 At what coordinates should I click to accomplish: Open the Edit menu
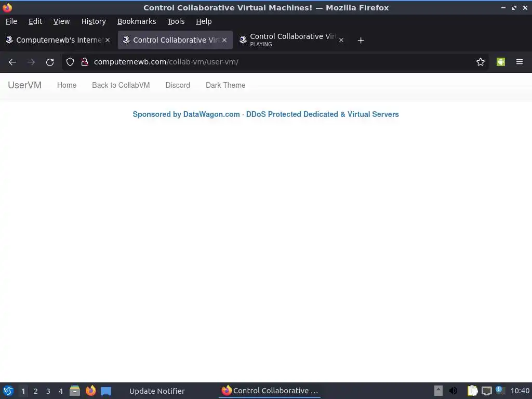click(35, 21)
